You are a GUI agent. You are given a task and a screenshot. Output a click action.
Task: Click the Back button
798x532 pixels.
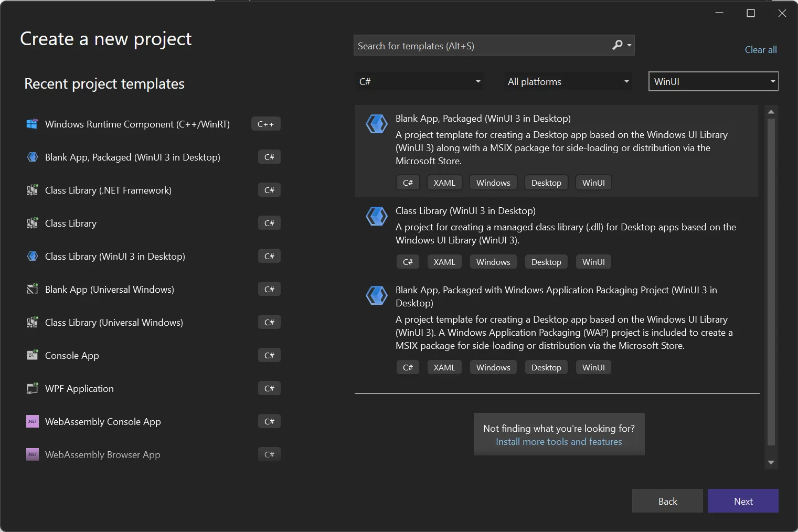pyautogui.click(x=667, y=501)
